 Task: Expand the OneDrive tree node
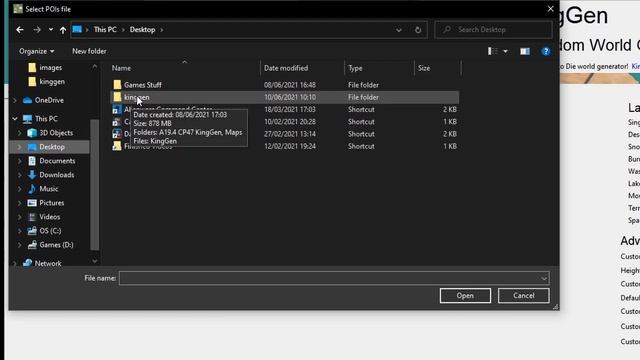point(15,100)
